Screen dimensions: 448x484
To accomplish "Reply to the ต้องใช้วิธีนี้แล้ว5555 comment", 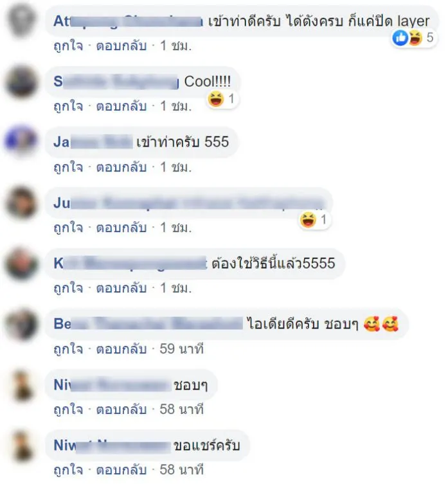I will [121, 289].
